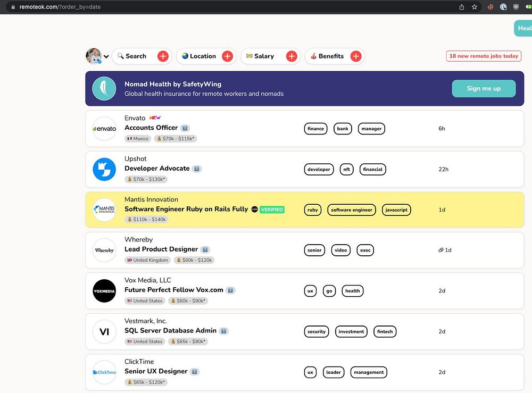Image resolution: width=532 pixels, height=393 pixels.
Task: Click the lock icon in address bar
Action: click(x=13, y=7)
